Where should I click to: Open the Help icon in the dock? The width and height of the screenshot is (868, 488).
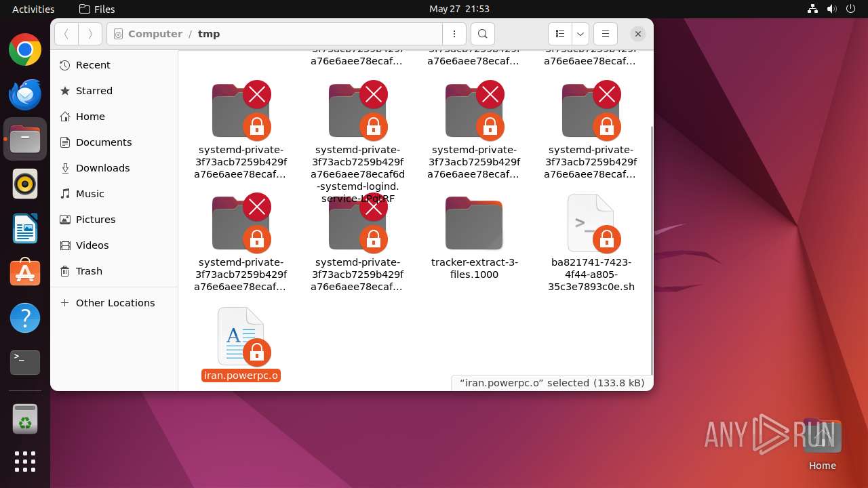25,318
